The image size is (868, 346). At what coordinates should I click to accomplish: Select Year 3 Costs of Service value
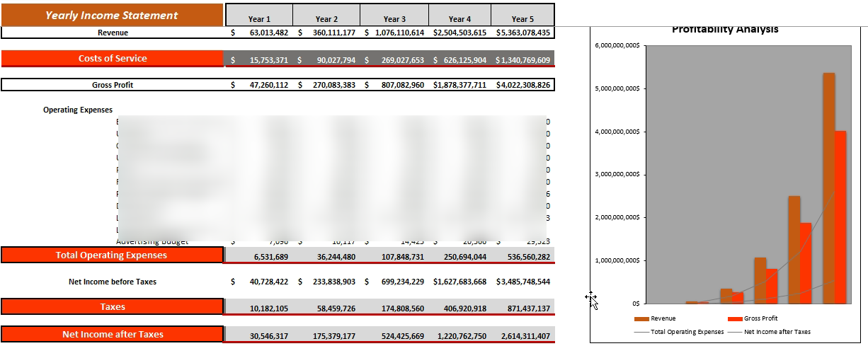pyautogui.click(x=394, y=60)
